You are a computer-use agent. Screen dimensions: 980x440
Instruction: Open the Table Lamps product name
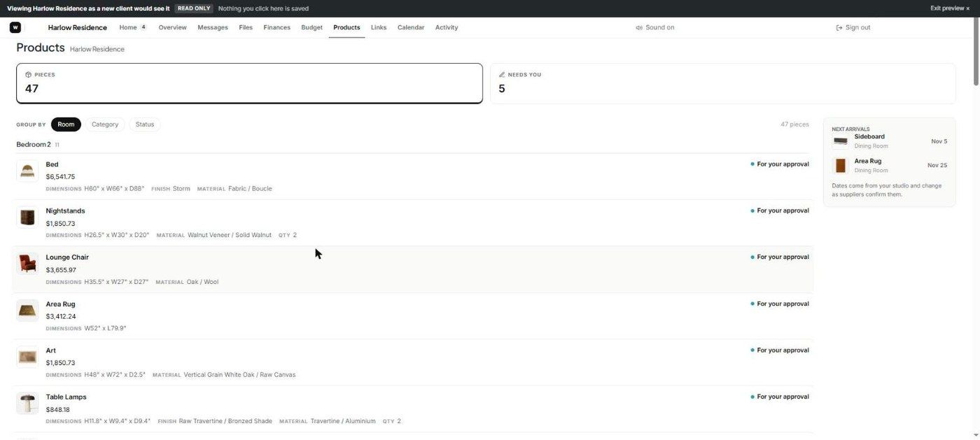pos(66,397)
